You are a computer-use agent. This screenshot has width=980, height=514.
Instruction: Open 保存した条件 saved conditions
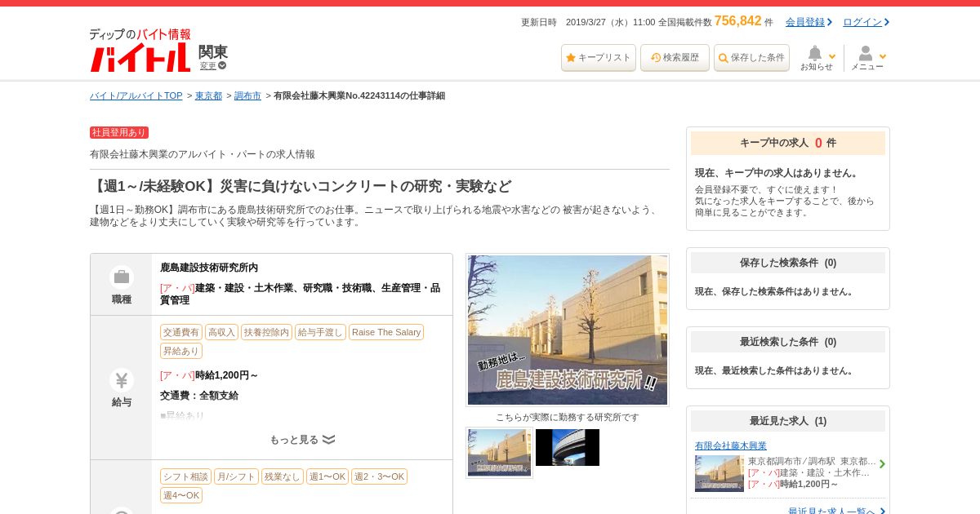751,58
